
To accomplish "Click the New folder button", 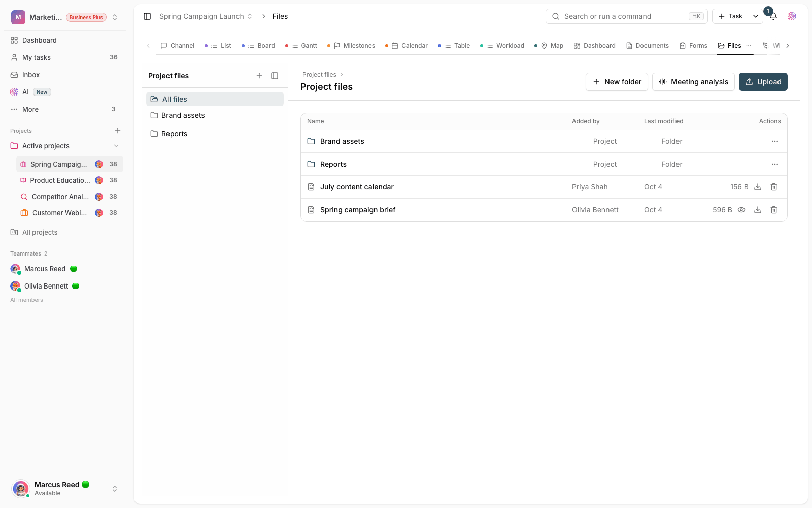I will click(617, 82).
